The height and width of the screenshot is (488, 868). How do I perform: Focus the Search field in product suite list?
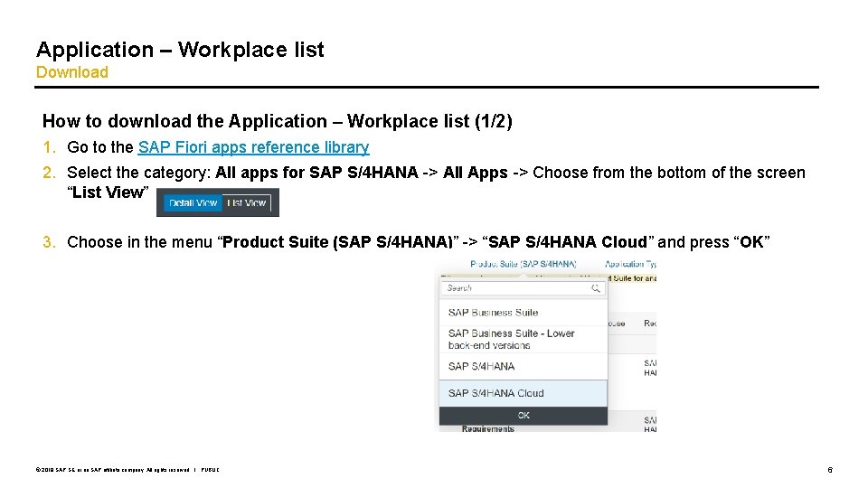point(524,288)
